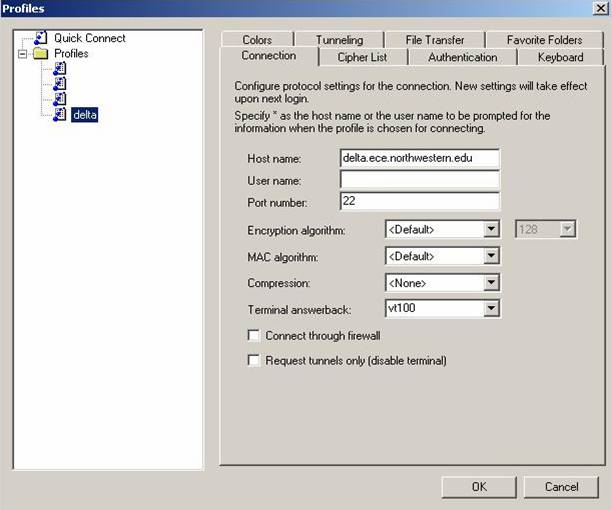Open the Compression dropdown
The image size is (612, 510).
[x=442, y=283]
